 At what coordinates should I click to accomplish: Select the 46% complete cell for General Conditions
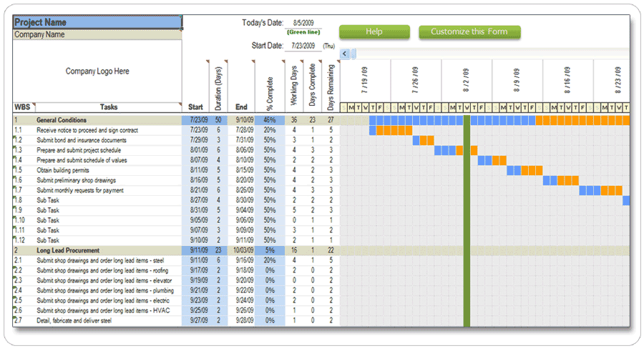pyautogui.click(x=270, y=120)
